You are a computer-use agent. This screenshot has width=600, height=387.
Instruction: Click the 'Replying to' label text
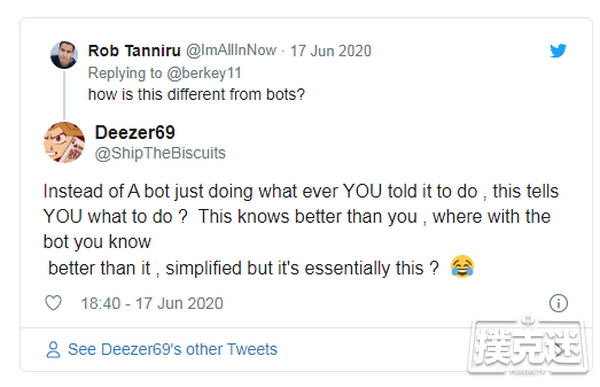125,73
